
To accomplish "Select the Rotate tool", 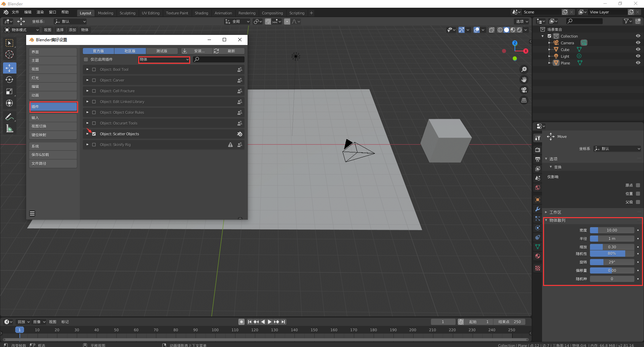I will pos(9,80).
